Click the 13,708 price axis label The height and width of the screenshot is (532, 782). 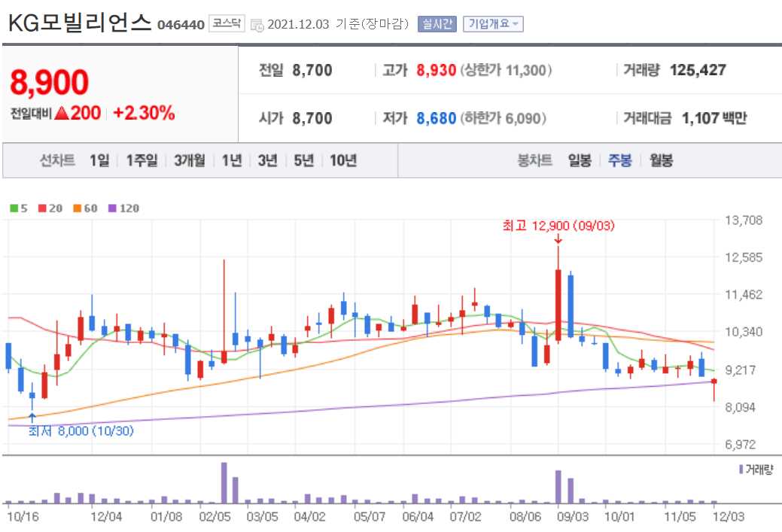click(x=744, y=220)
